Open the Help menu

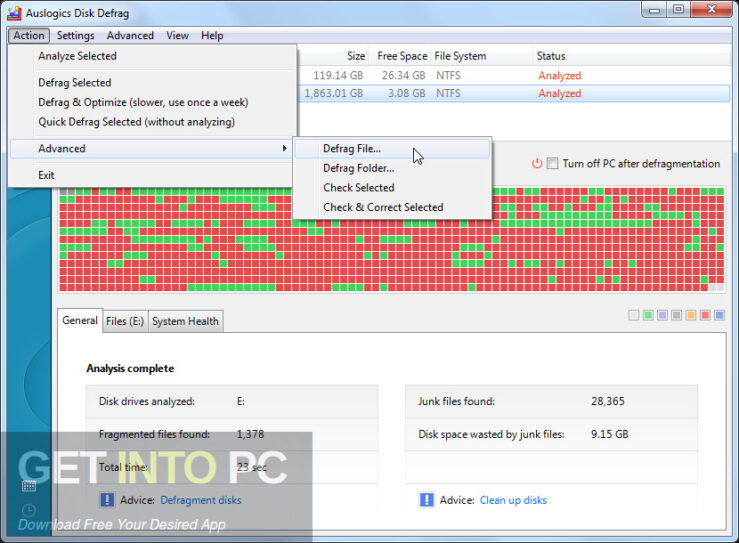coord(212,35)
